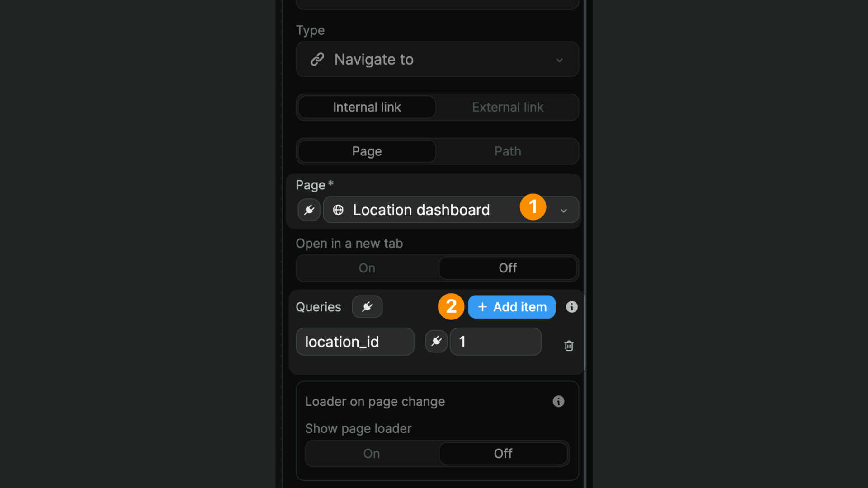Expand the Location dashboard page dropdown
Image resolution: width=868 pixels, height=488 pixels.
562,210
